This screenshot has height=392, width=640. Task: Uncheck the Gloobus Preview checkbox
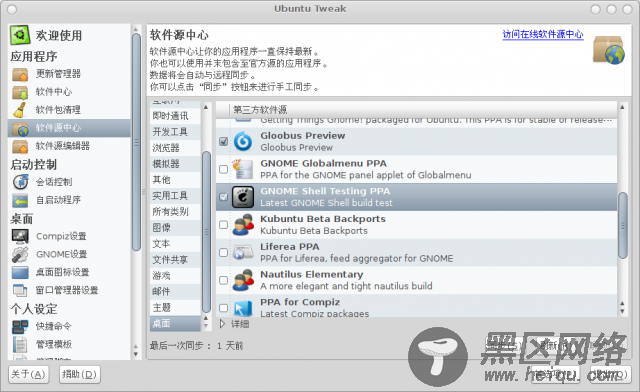pos(223,141)
